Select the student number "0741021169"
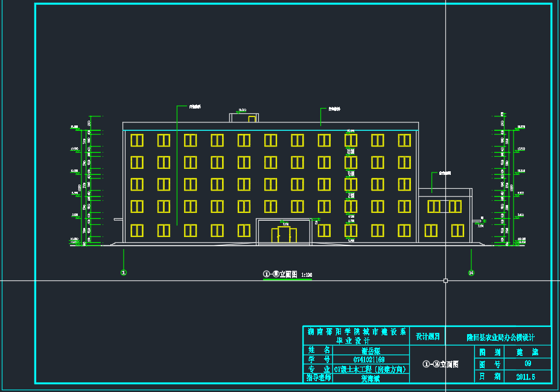The height and width of the screenshot is (392, 560). click(x=369, y=359)
